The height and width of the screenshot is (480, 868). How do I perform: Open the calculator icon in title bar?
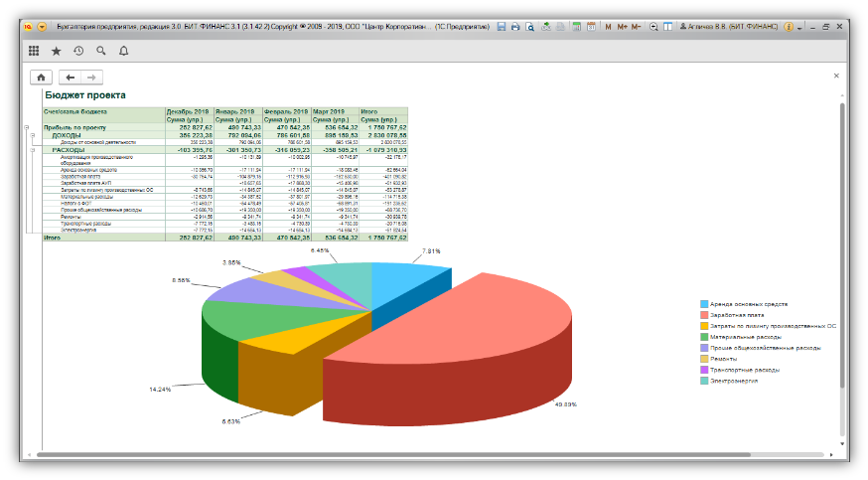point(575,27)
